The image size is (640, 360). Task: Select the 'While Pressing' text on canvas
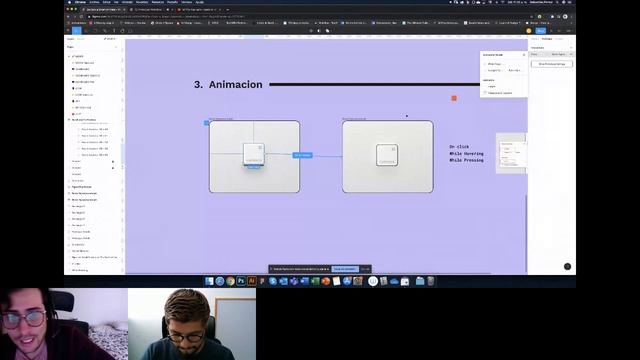(467, 160)
